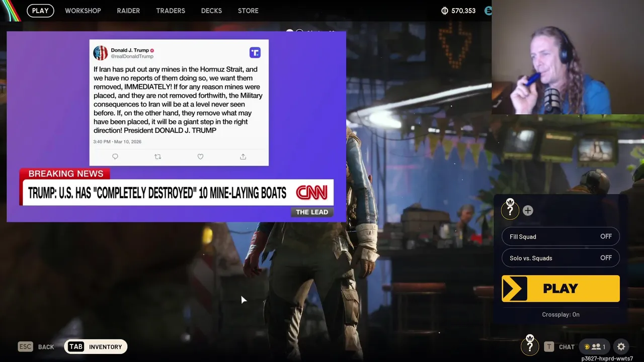Start matchmaking with yellow PLAY button
This screenshot has height=362, width=644.
tap(560, 289)
